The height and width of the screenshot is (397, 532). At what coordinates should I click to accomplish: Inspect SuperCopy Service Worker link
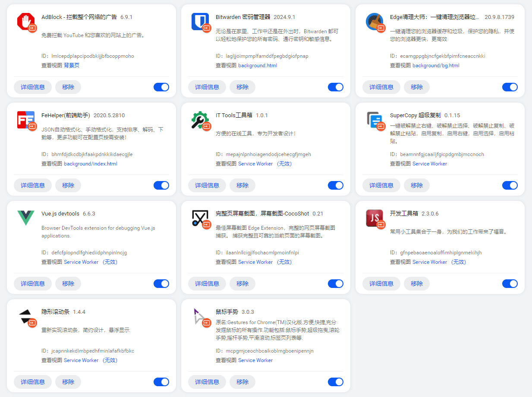pyautogui.click(x=430, y=164)
